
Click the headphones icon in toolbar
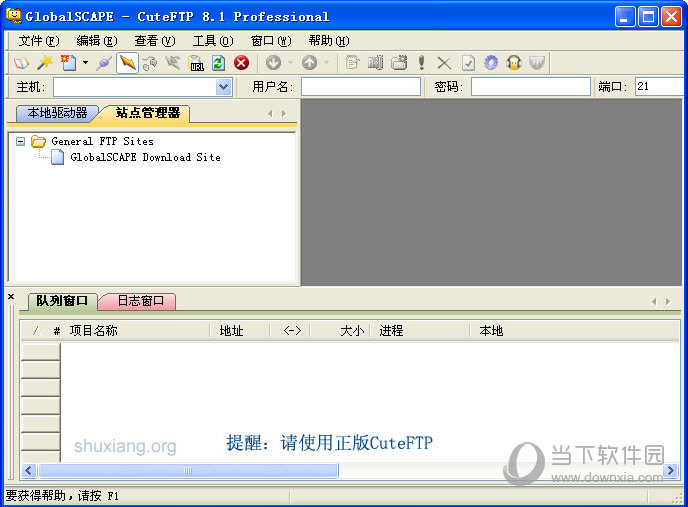pyautogui.click(x=514, y=63)
